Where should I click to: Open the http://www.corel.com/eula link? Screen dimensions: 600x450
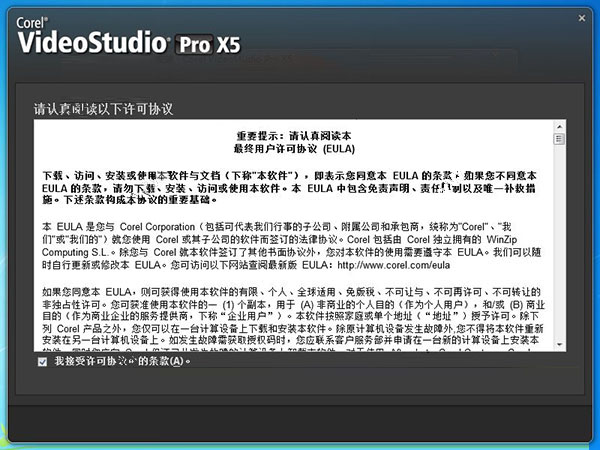pos(393,265)
